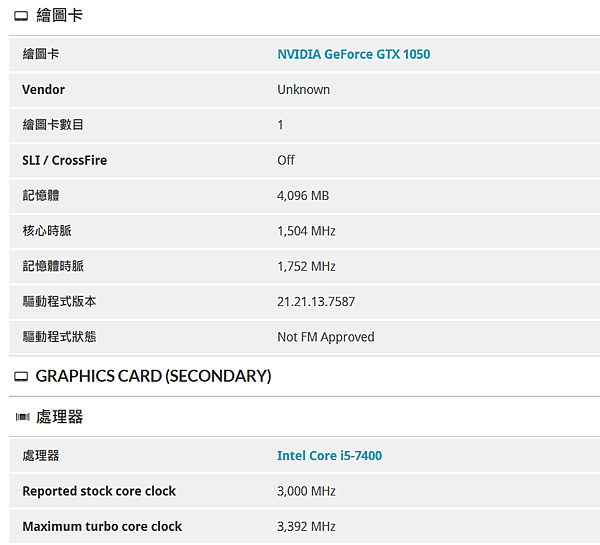Collapse the 處理器 section heading
This screenshot has height=545, width=600.
tap(59, 417)
